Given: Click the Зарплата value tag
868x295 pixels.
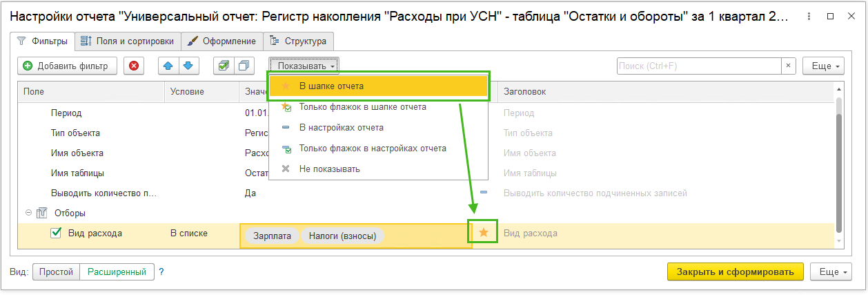Looking at the screenshot, I should 272,236.
